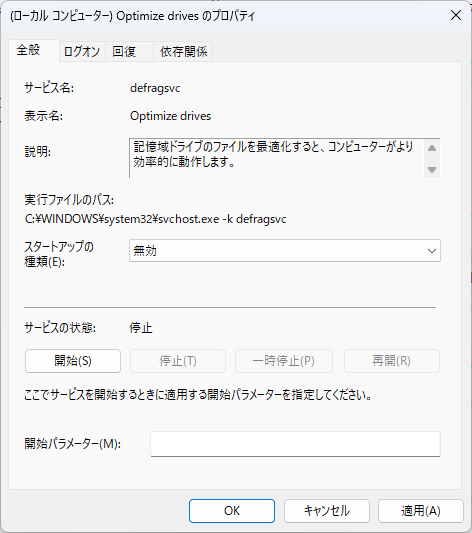The width and height of the screenshot is (472, 533).
Task: Focus the 開始パラメーター input field
Action: 295,444
